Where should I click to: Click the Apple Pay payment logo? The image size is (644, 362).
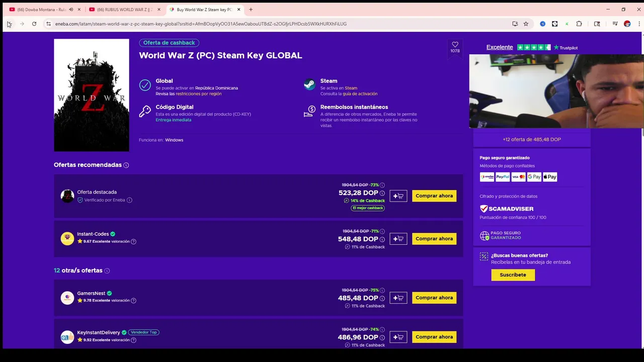pos(550,177)
